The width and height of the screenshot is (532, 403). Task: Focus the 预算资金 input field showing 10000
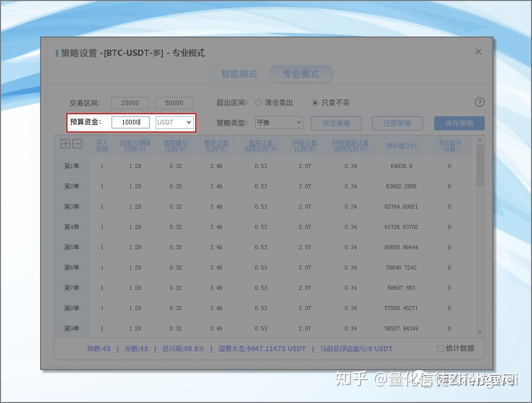pyautogui.click(x=130, y=122)
